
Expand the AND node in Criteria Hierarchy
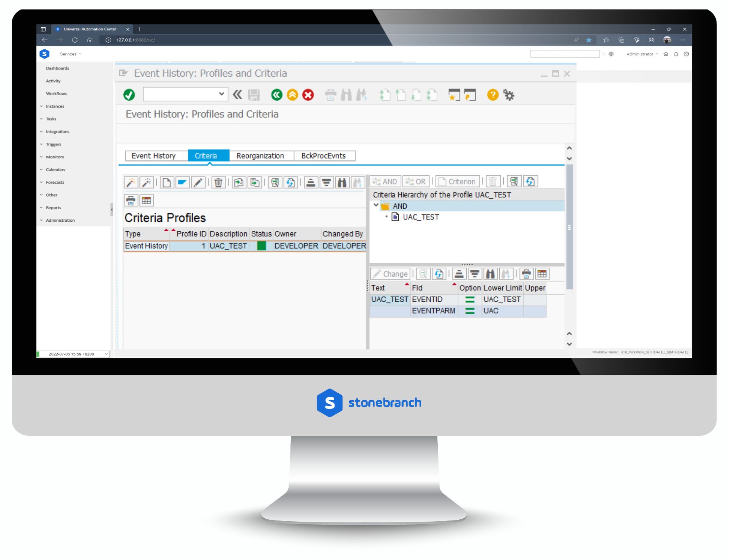click(376, 207)
